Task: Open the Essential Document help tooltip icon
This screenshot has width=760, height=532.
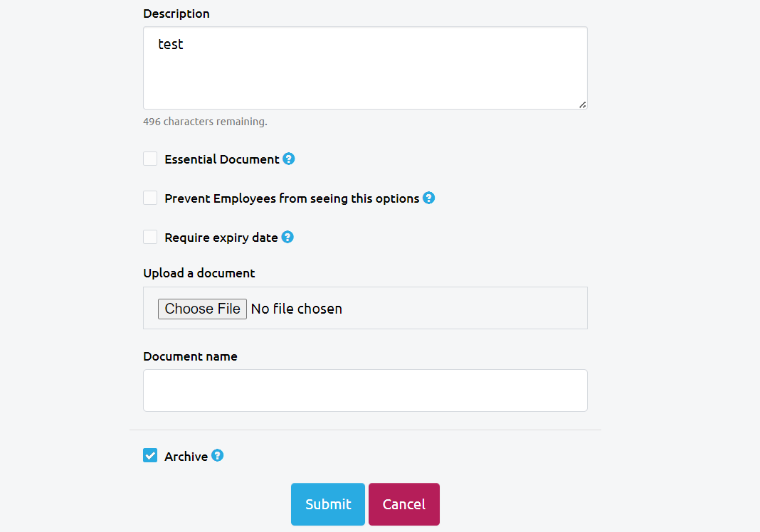Action: (x=288, y=159)
